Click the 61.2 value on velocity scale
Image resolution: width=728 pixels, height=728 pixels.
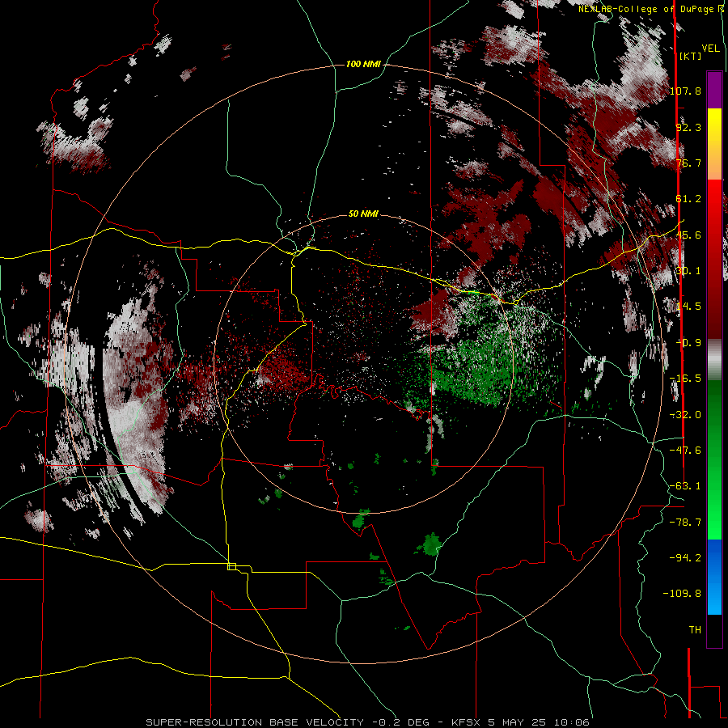click(688, 199)
